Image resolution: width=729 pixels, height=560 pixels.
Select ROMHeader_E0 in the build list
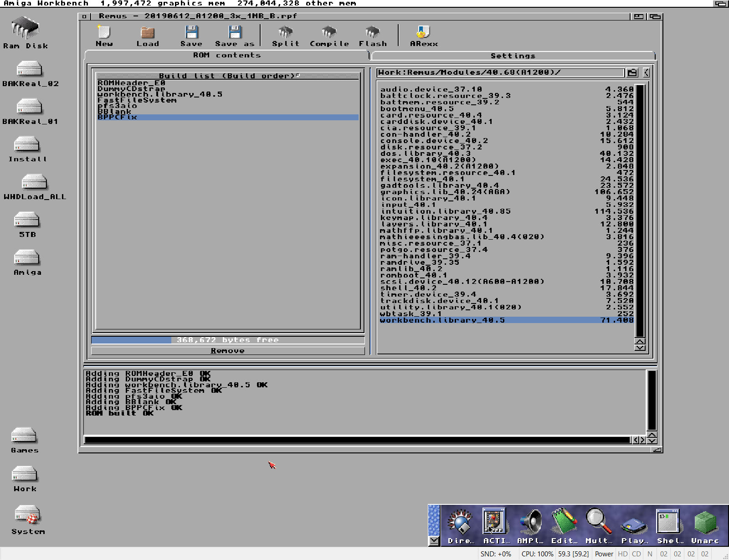coord(227,83)
